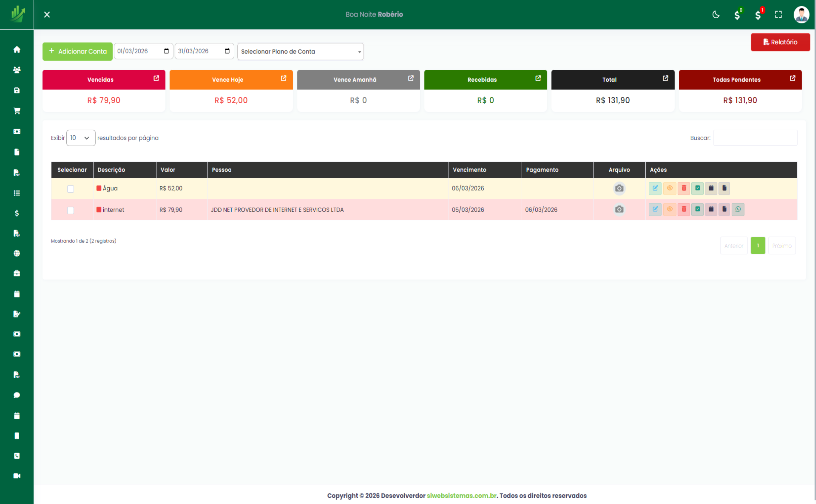Open the document signature sidebar icon

tap(17, 314)
